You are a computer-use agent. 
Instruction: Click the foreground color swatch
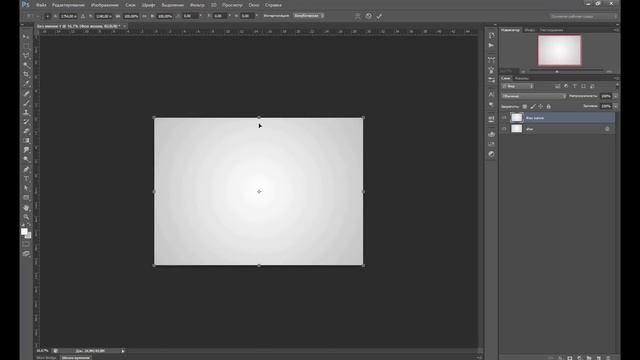(x=24, y=231)
